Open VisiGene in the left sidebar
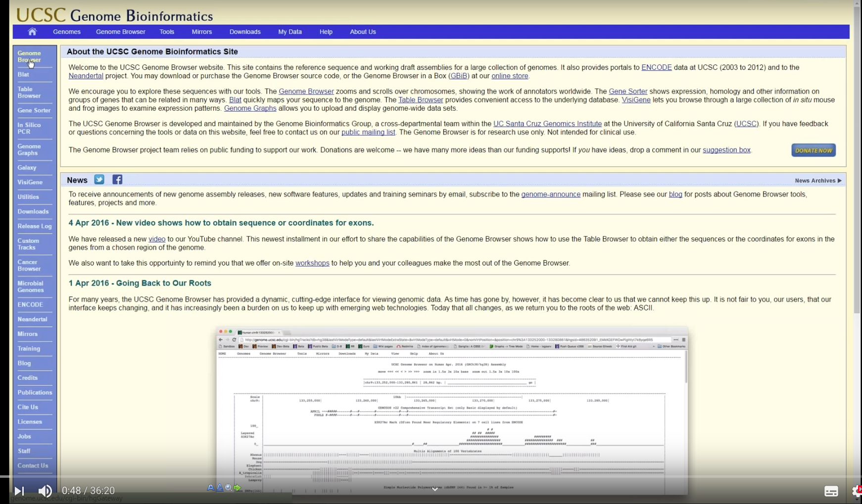Screen dimensions: 862x504 pos(30,182)
